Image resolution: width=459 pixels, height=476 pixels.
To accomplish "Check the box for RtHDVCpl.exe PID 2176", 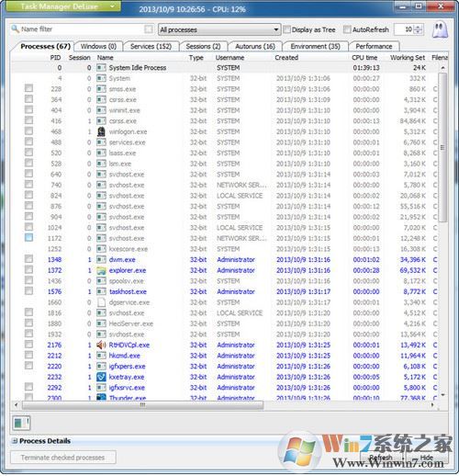I will (x=28, y=345).
